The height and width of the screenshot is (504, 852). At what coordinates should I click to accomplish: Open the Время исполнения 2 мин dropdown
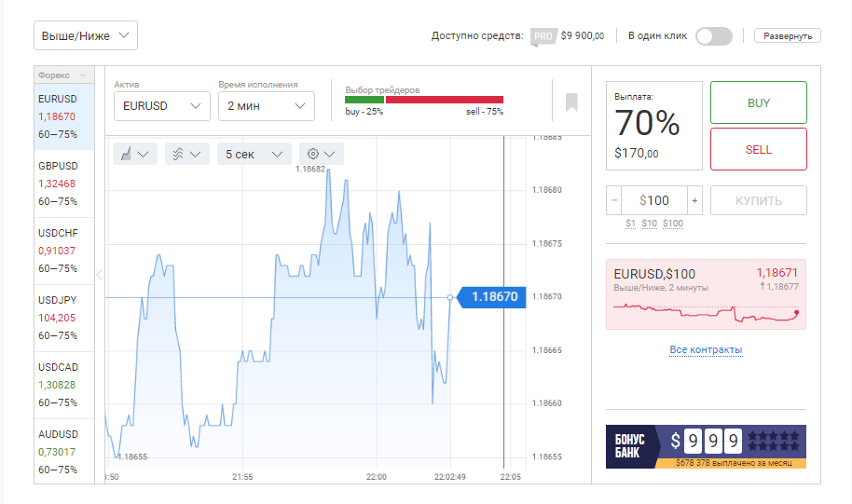(266, 106)
